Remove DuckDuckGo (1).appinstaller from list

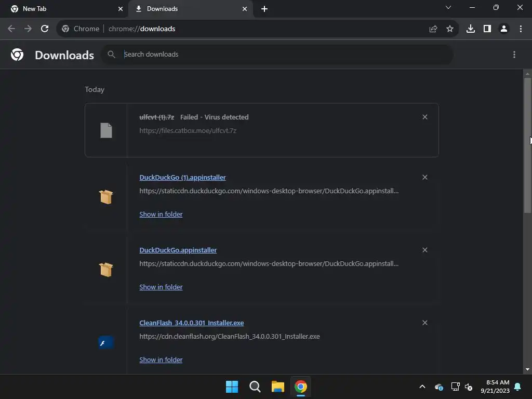[425, 178]
